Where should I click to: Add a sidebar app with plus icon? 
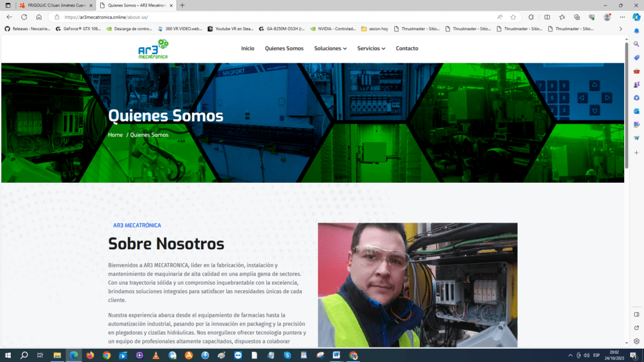tap(636, 153)
